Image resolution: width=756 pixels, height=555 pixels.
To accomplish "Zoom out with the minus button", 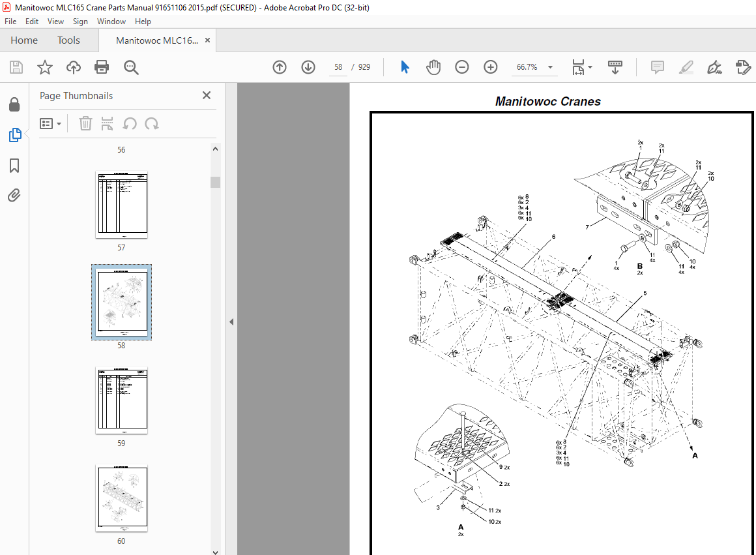I will pyautogui.click(x=462, y=67).
